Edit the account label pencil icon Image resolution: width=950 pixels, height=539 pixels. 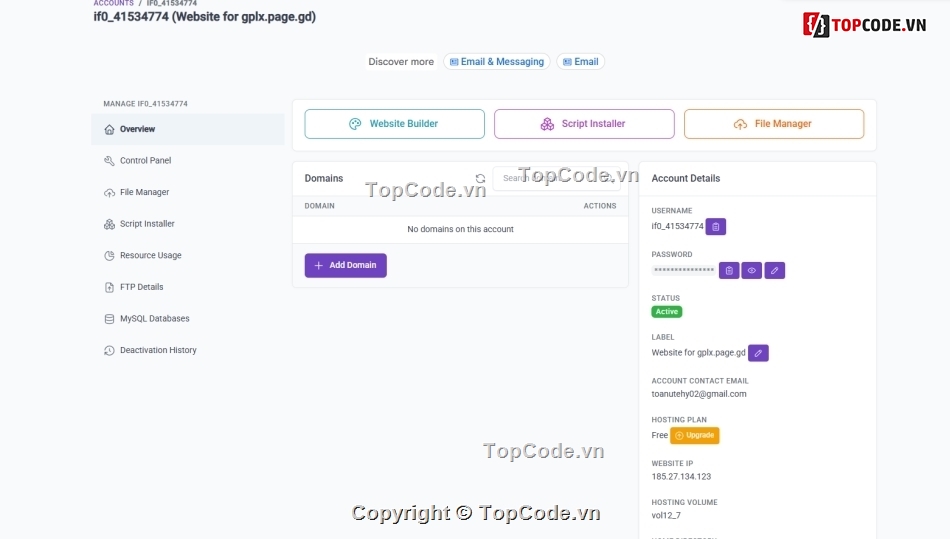click(x=758, y=352)
